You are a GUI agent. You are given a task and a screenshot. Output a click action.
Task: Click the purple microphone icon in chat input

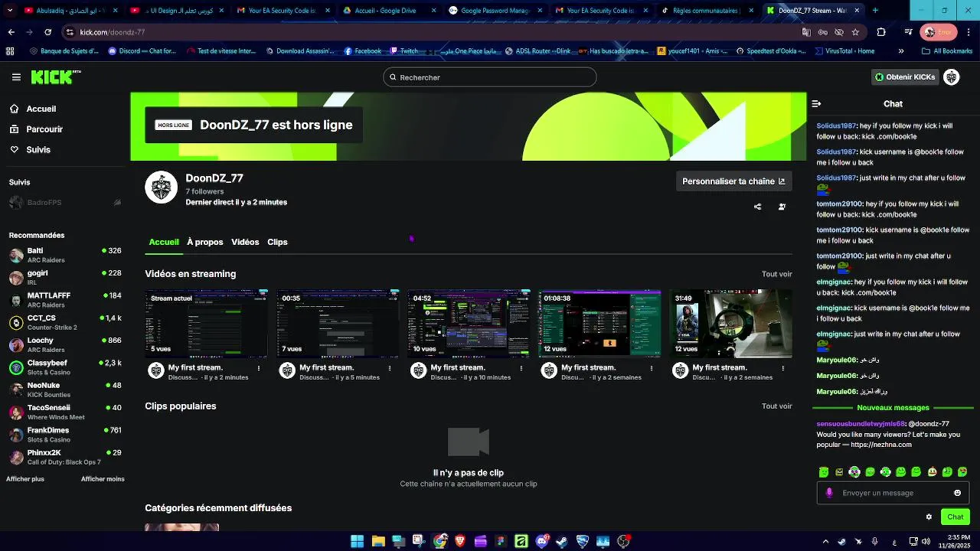[x=828, y=493]
